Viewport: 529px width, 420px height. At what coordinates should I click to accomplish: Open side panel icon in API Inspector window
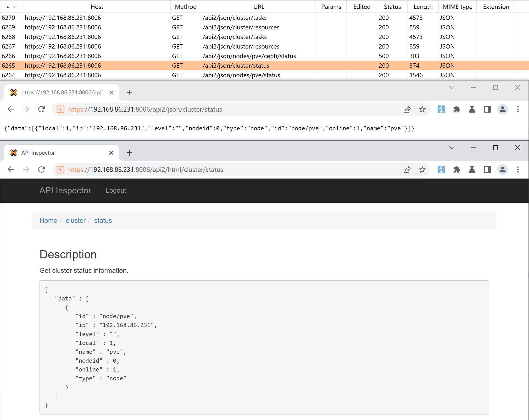point(487,170)
